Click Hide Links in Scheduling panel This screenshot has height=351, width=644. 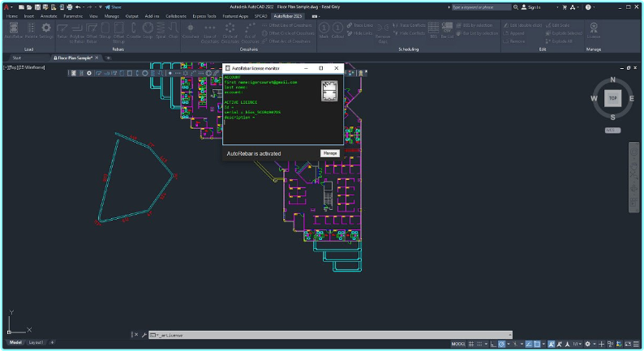pyautogui.click(x=360, y=33)
